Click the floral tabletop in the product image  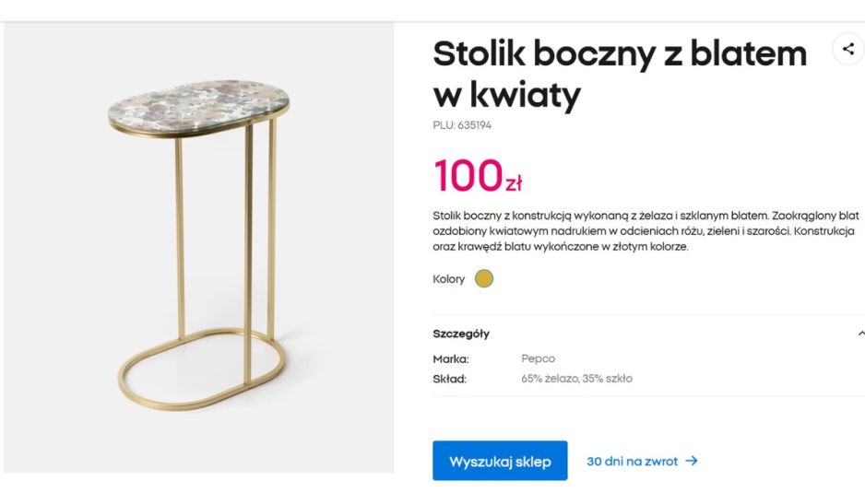[198, 105]
